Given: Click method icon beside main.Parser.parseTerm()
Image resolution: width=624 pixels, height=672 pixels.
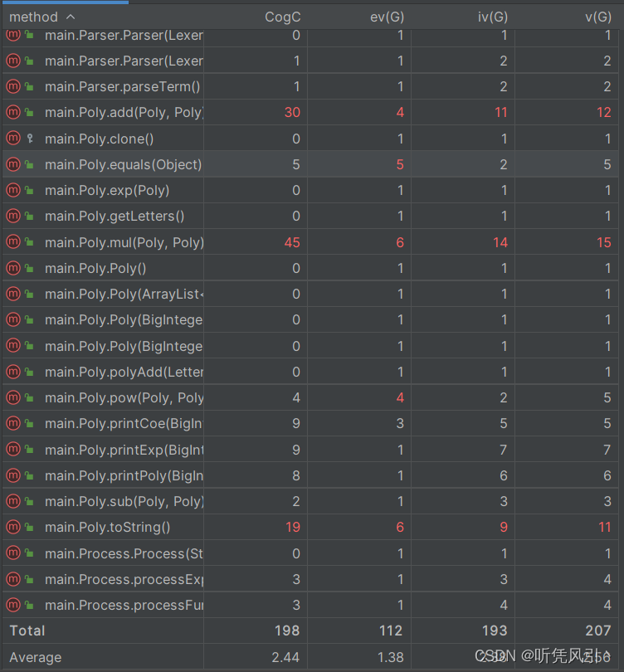Looking at the screenshot, I should tap(13, 86).
